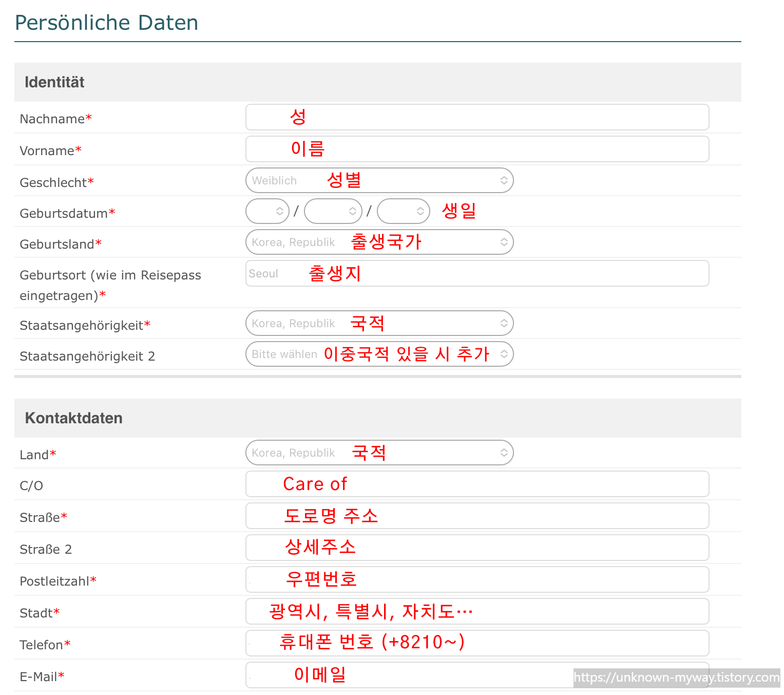Viewport: 784px width, 695px height.
Task: Click the 'Geburtsort (wie im Reisepass eingetragen)' label
Action: coord(110,285)
